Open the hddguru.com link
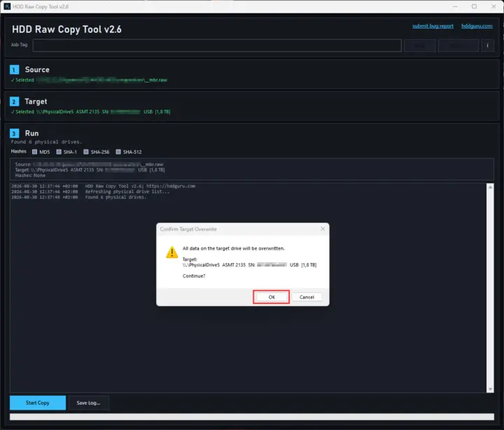 477,26
